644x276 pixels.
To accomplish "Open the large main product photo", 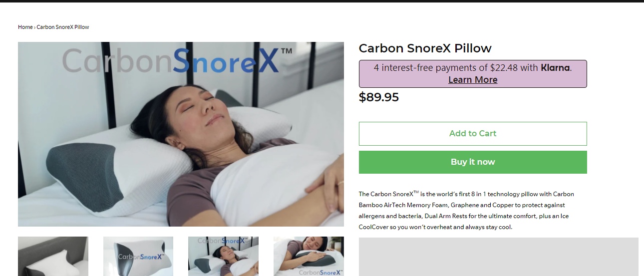I will click(181, 134).
